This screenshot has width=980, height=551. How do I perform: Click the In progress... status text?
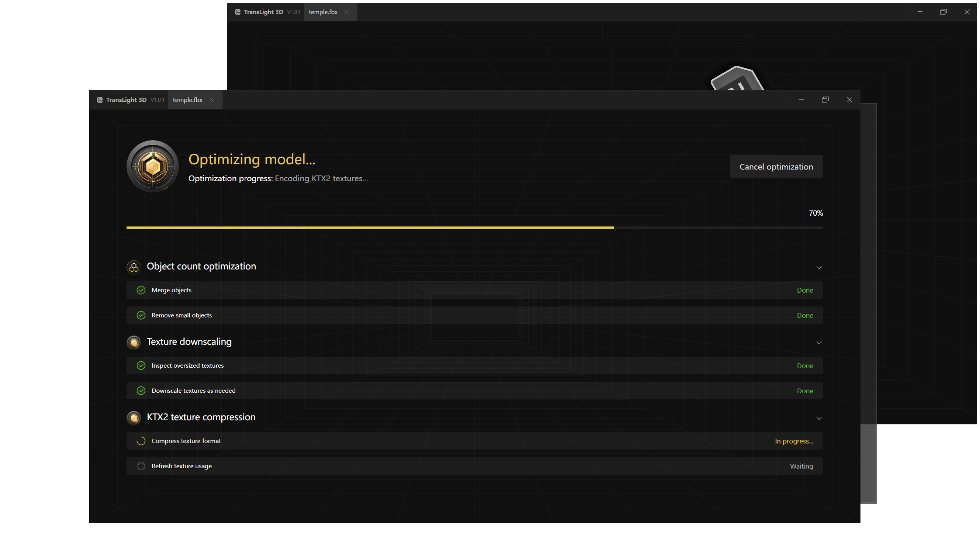click(x=794, y=441)
